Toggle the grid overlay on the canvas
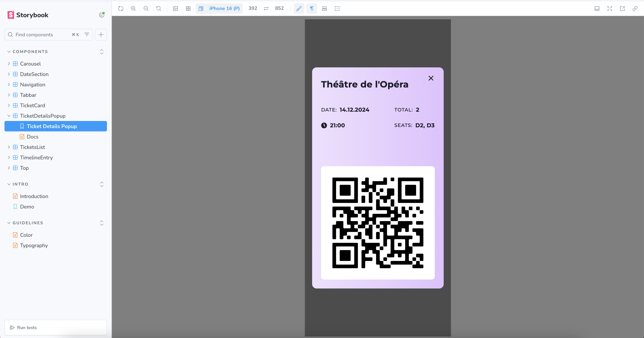The height and width of the screenshot is (338, 644). click(188, 9)
